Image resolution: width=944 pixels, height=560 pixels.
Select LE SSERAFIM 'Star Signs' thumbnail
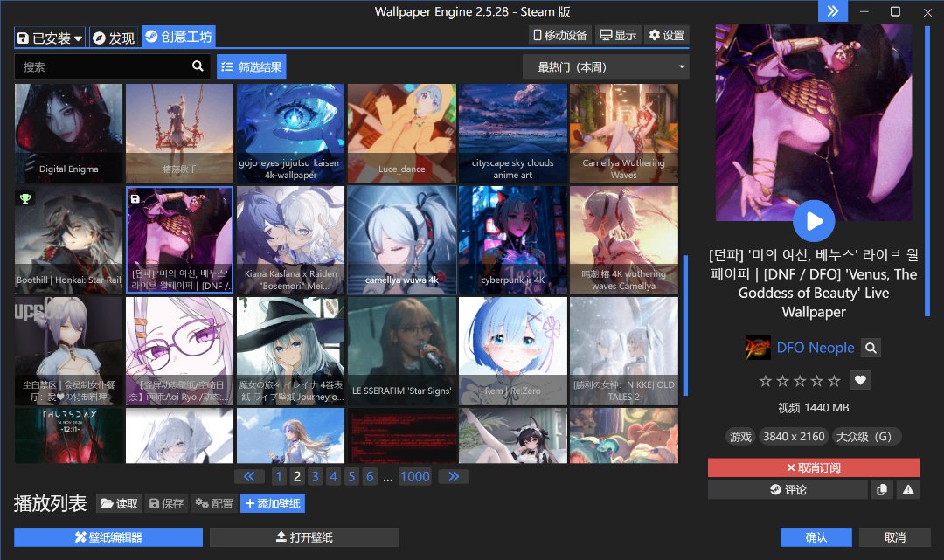tap(401, 350)
